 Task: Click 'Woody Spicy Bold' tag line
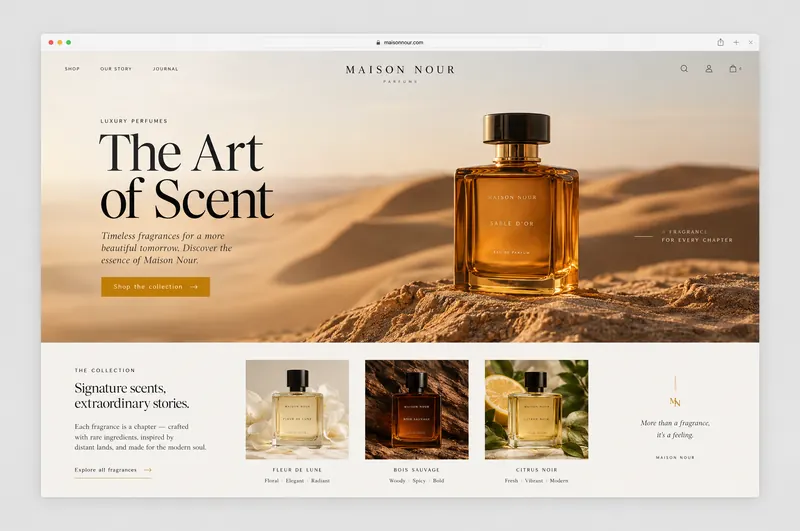[416, 481]
